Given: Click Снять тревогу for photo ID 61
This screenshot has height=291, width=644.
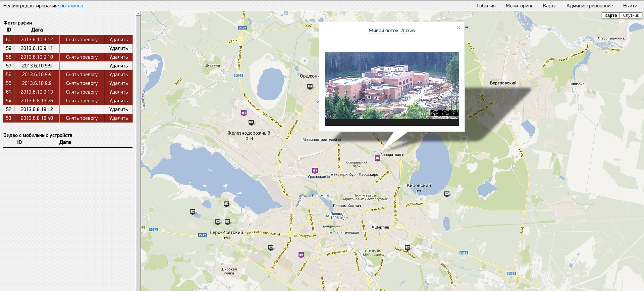Looking at the screenshot, I should point(82,92).
